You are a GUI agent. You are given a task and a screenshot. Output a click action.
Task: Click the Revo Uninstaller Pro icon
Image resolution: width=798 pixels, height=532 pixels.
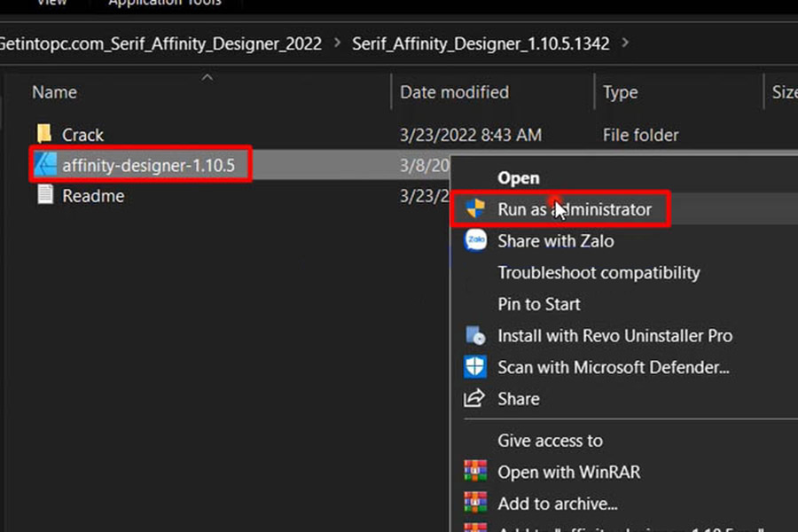click(476, 336)
